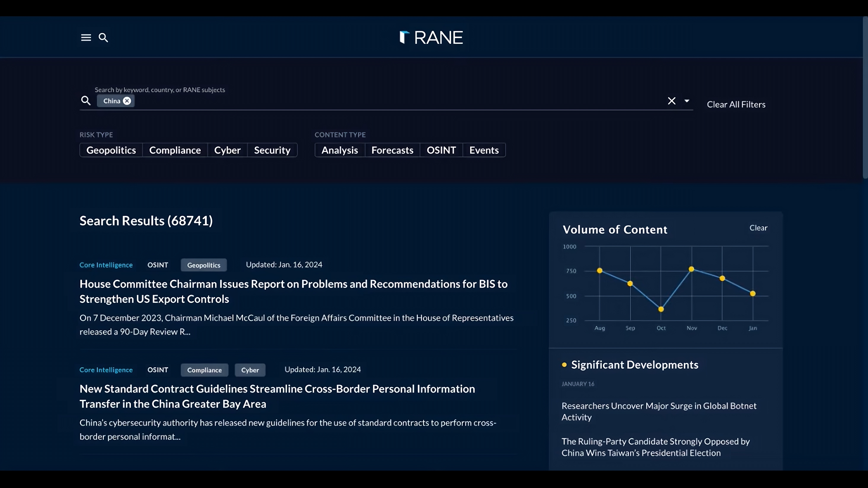Select the Forecasts content type
This screenshot has width=868, height=488.
pyautogui.click(x=392, y=150)
